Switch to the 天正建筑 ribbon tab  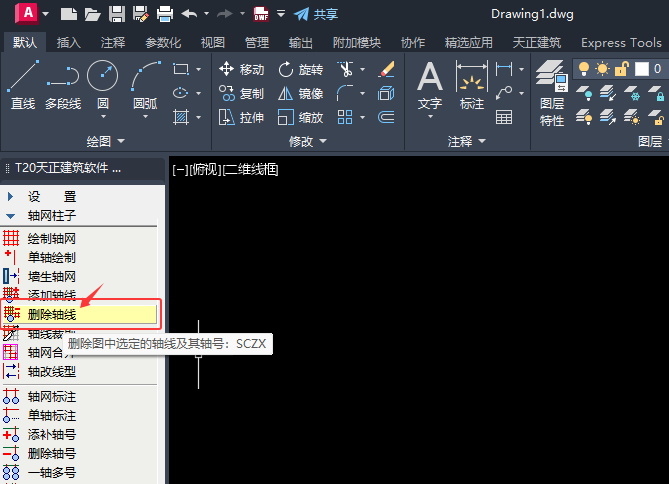coord(537,42)
